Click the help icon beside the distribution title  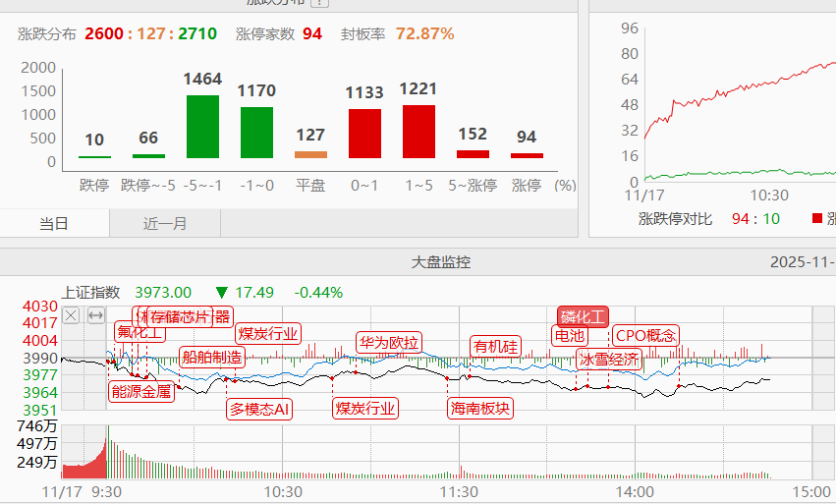[319, 3]
